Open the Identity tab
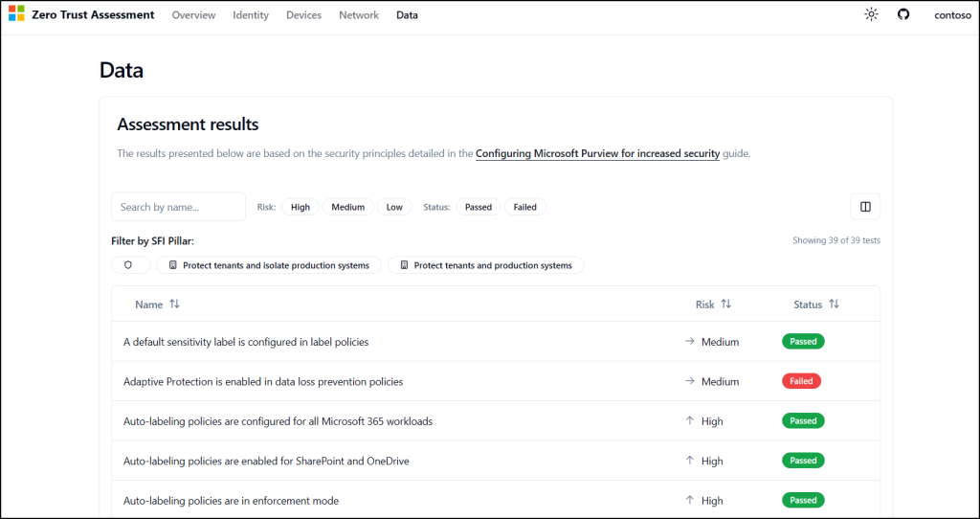980x519 pixels. pos(251,15)
